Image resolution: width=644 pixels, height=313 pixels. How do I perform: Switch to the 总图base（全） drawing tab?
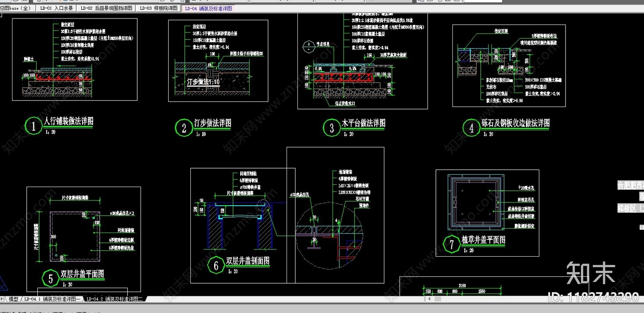coord(16,8)
